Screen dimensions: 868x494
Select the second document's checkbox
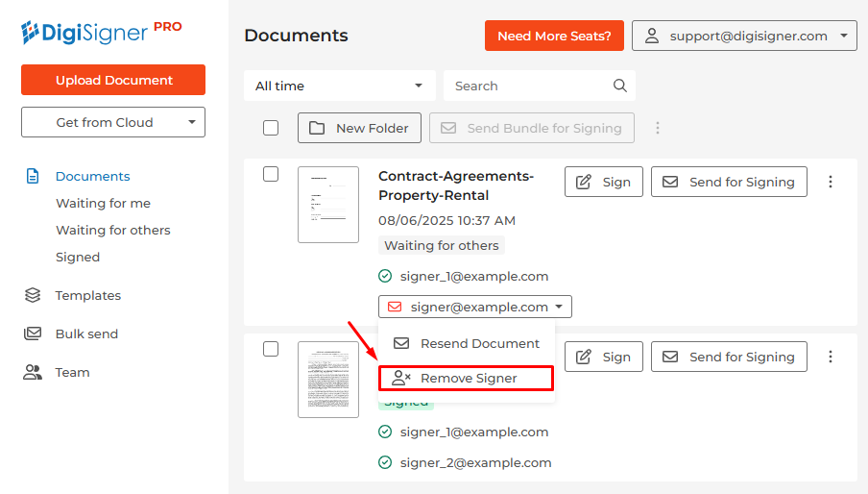271,349
